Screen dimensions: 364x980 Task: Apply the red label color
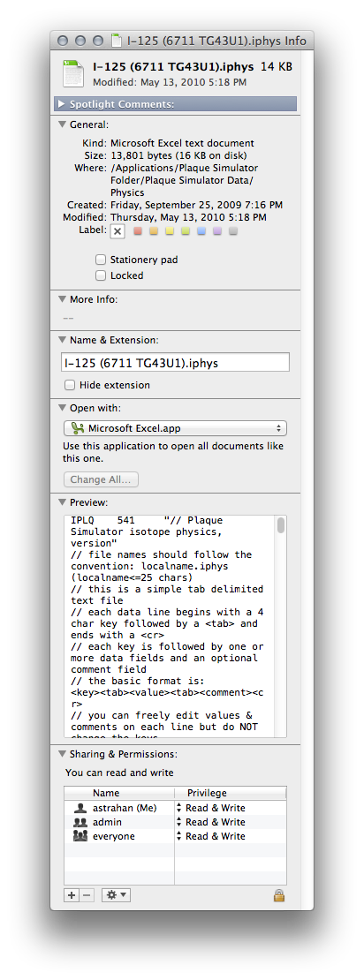(138, 231)
